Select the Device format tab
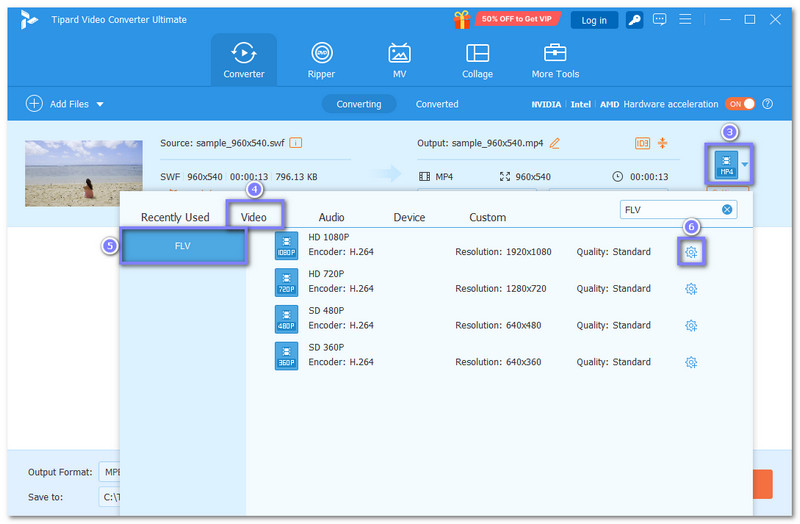The width and height of the screenshot is (800, 524). 409,217
